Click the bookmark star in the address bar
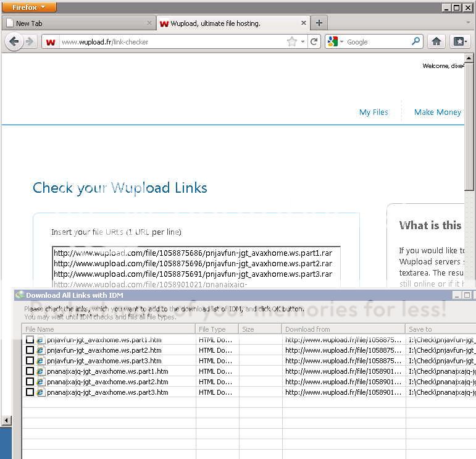 (291, 41)
